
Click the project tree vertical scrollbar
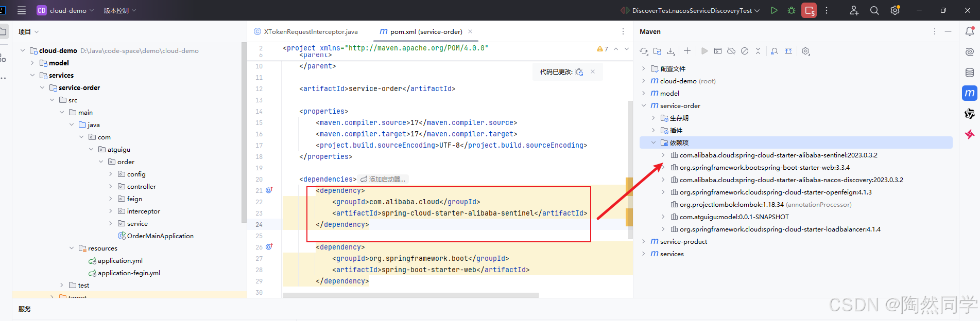pos(244,133)
